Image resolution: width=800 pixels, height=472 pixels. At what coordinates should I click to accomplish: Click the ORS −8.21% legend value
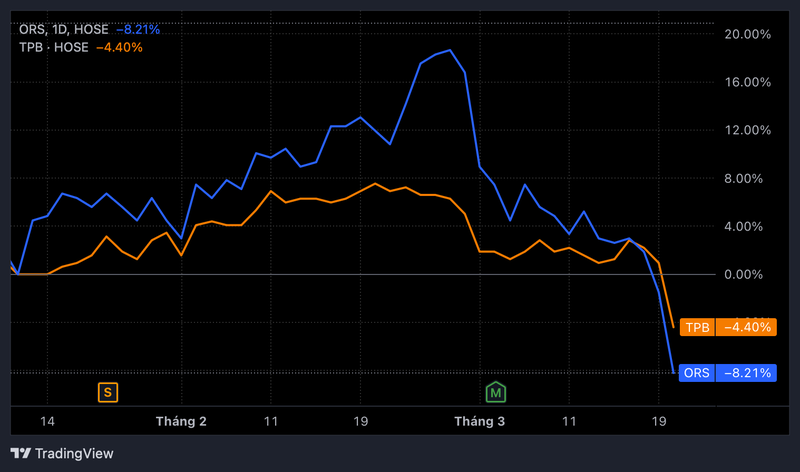138,29
